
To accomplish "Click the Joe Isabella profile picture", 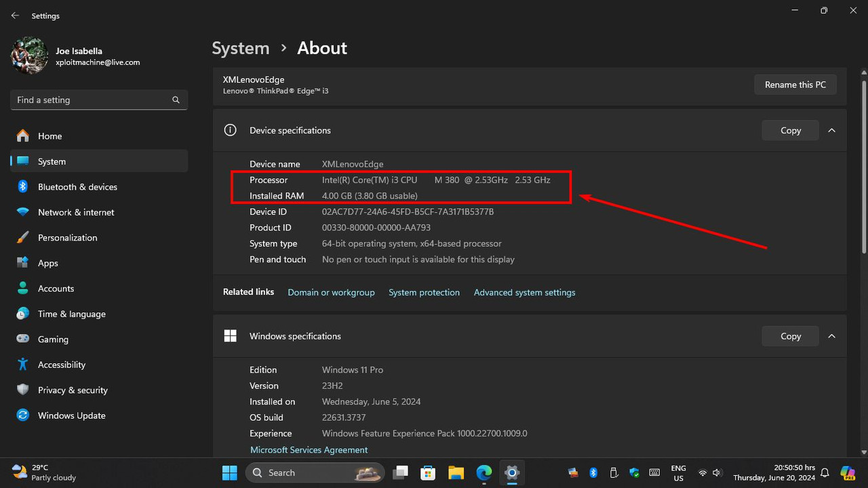I will [29, 55].
